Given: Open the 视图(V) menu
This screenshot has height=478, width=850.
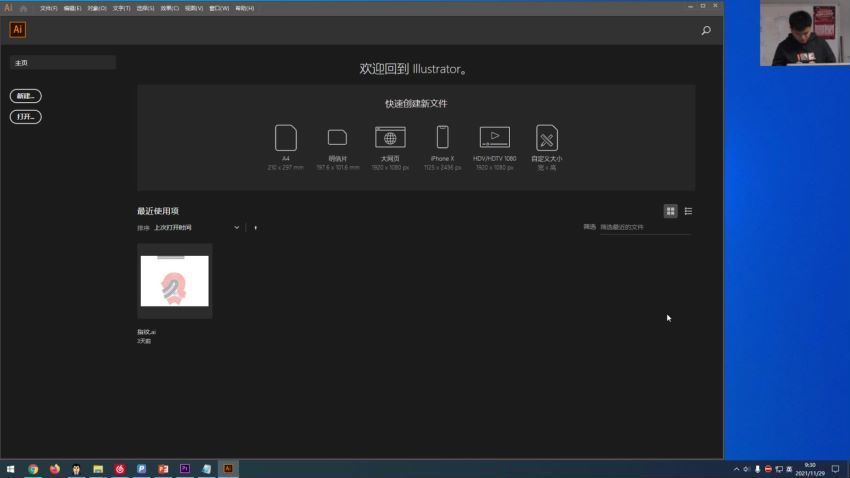Looking at the screenshot, I should (x=194, y=8).
